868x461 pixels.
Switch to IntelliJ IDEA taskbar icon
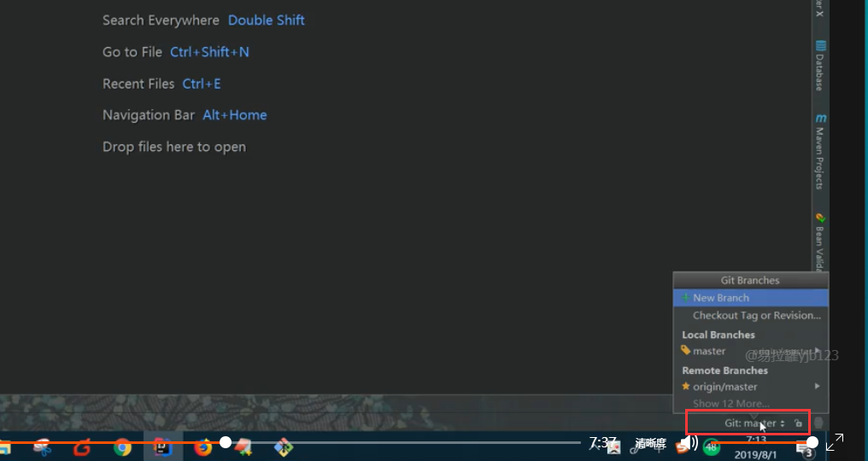tap(162, 446)
